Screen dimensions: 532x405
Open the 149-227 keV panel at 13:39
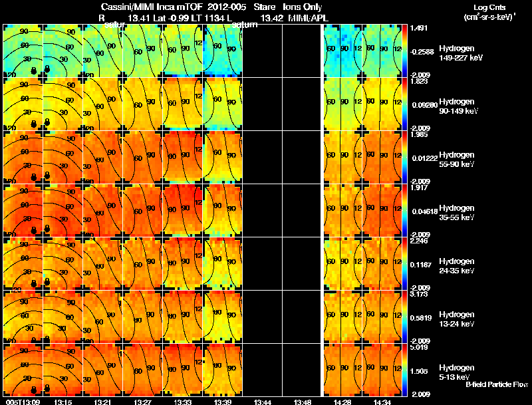pos(223,51)
